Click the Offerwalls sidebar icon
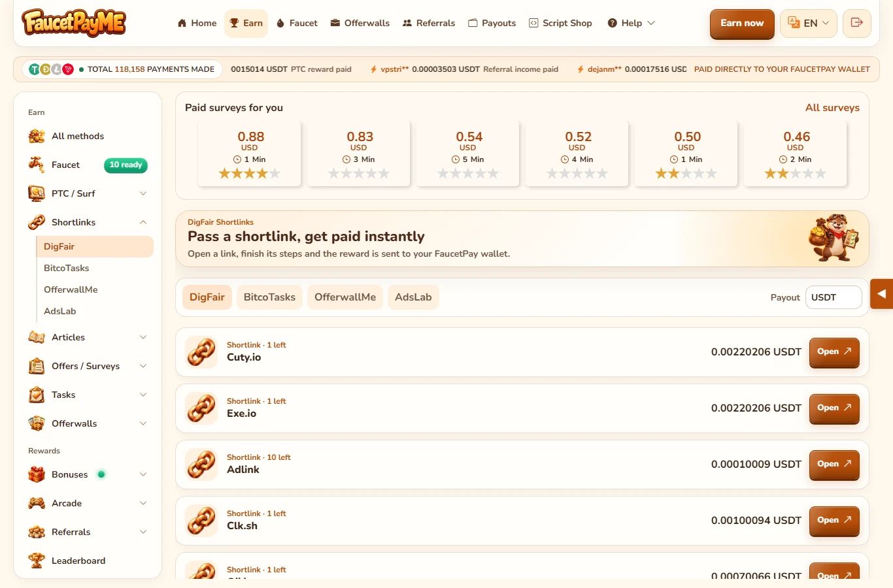The height and width of the screenshot is (588, 893). [x=37, y=423]
